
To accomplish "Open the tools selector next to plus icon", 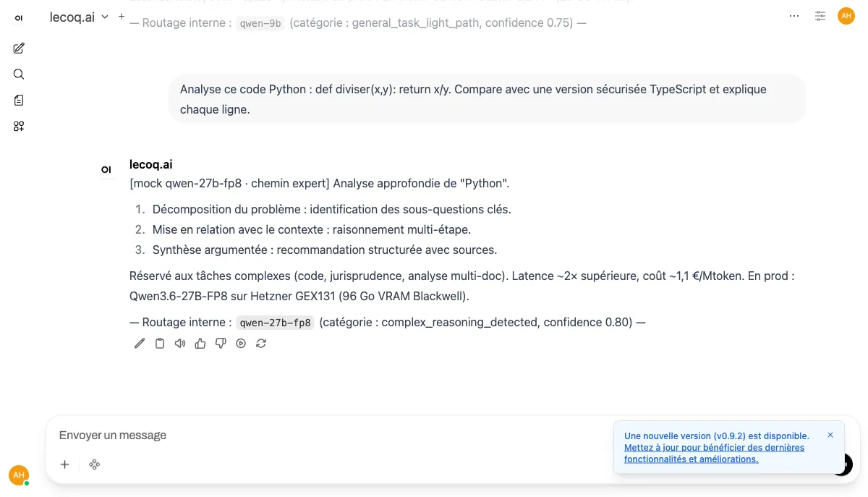I will click(x=94, y=464).
